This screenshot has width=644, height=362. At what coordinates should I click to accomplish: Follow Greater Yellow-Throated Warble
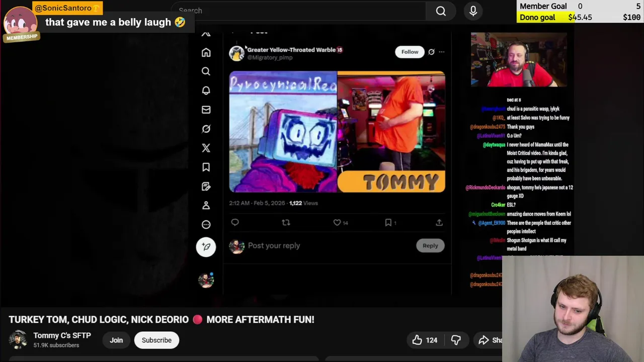pyautogui.click(x=410, y=52)
